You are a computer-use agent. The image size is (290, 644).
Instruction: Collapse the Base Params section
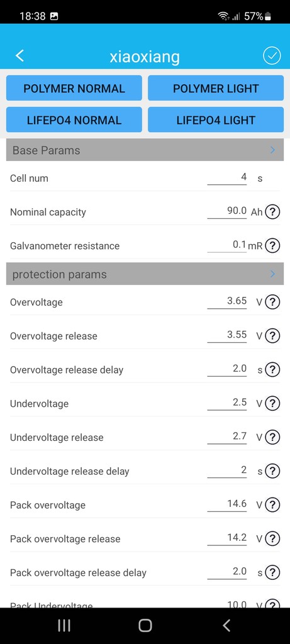tap(145, 150)
